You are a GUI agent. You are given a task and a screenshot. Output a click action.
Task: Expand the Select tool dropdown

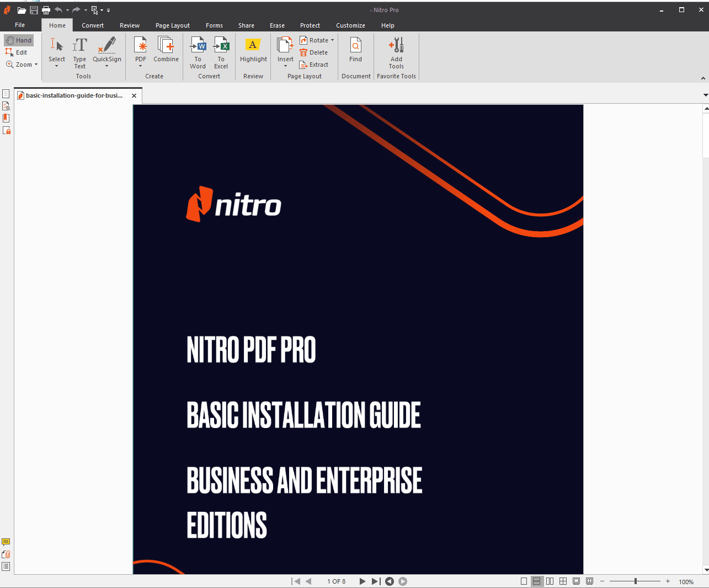pyautogui.click(x=56, y=66)
